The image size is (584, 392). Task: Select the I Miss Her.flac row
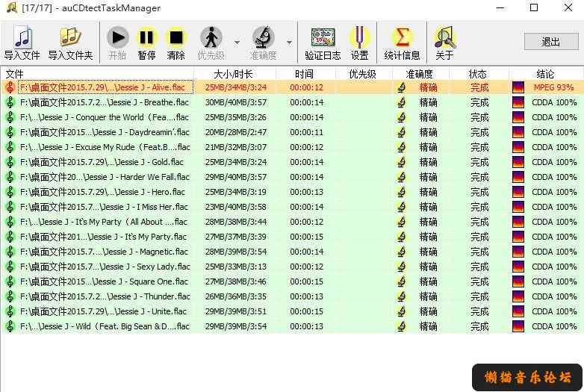[292, 207]
